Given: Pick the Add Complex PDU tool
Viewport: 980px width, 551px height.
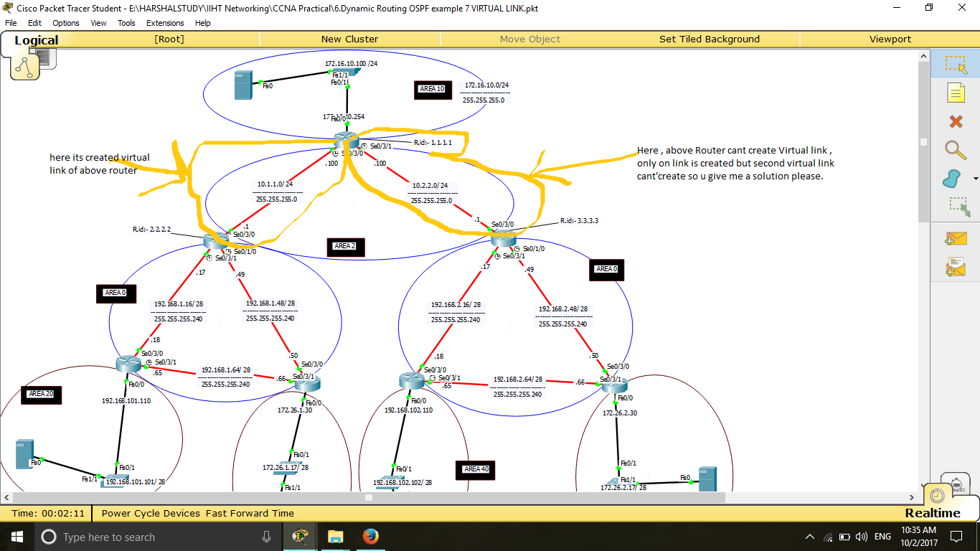Looking at the screenshot, I should [x=956, y=266].
